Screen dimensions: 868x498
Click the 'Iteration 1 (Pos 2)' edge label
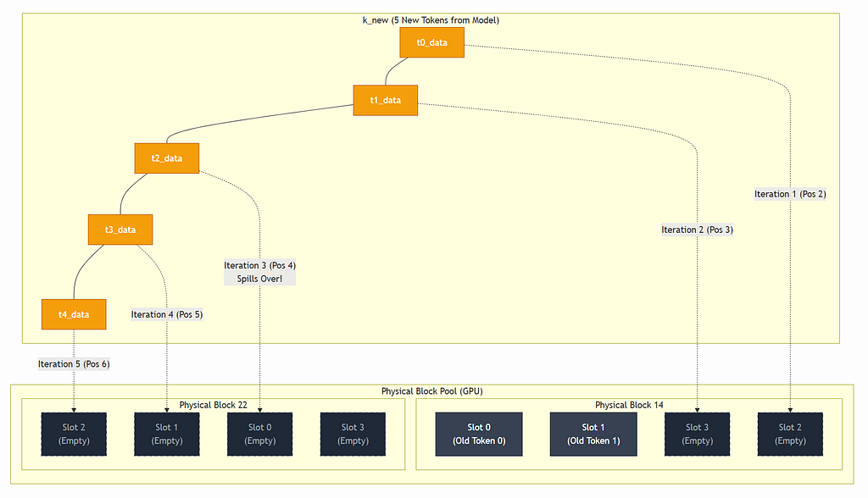point(790,194)
